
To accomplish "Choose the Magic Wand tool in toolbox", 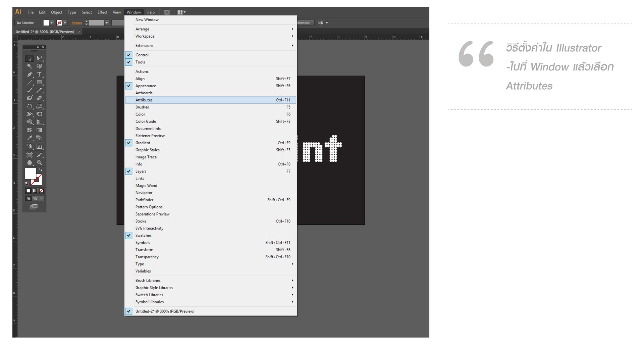I will pos(30,66).
